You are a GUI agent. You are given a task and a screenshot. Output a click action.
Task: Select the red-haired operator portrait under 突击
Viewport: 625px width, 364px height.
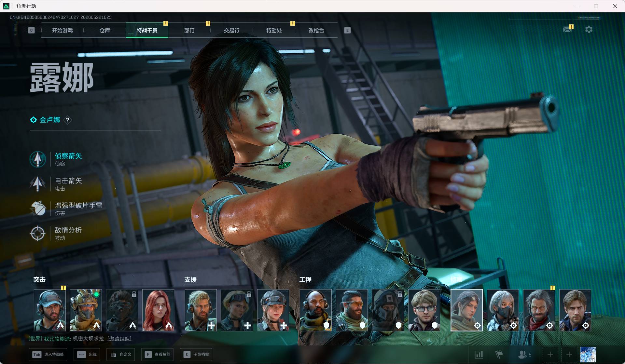tap(158, 310)
